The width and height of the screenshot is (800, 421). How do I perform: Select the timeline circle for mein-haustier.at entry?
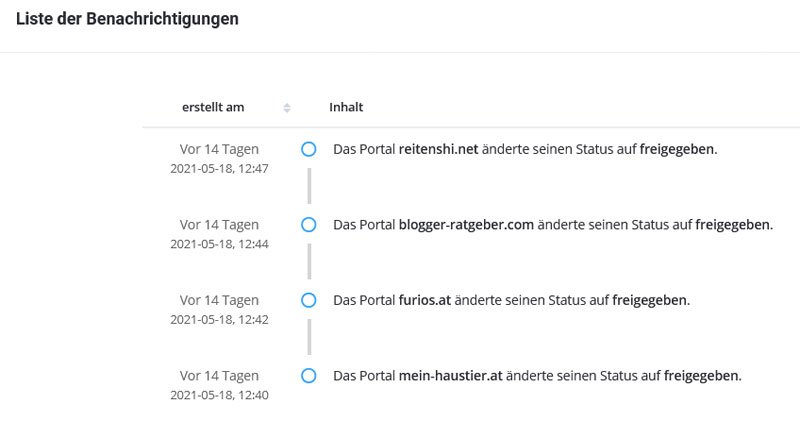click(309, 376)
